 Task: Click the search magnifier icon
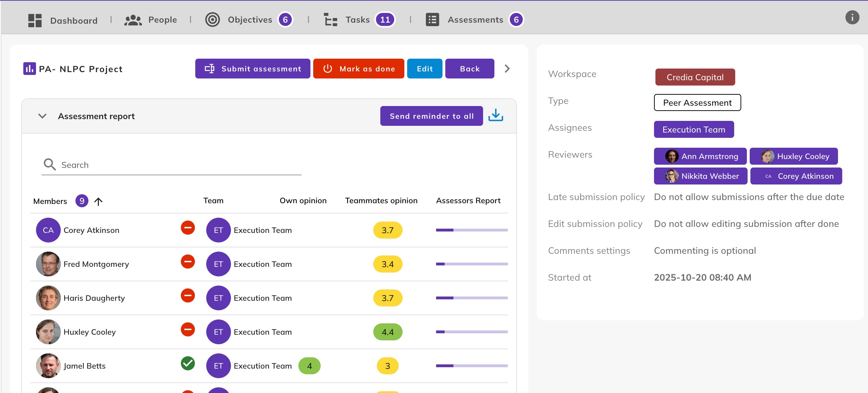click(x=49, y=165)
